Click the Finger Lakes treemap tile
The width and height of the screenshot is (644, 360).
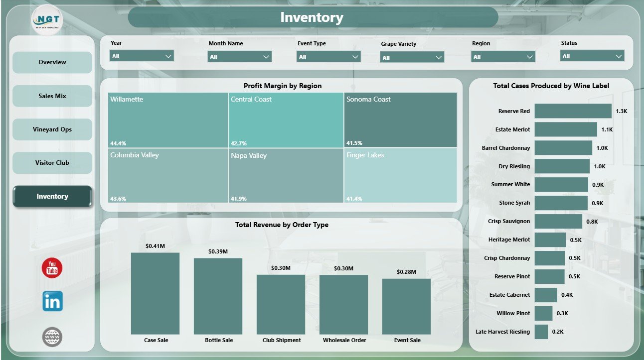click(400, 175)
